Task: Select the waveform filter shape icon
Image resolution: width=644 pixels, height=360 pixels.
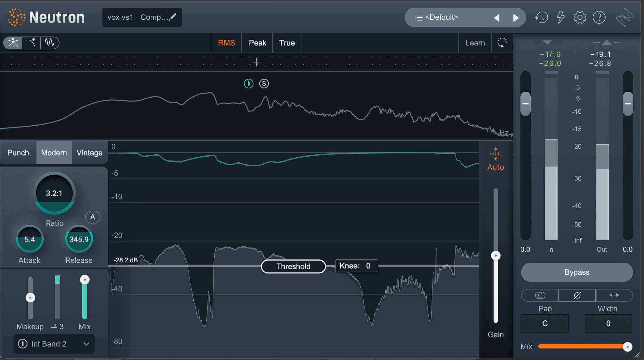Action: point(50,43)
